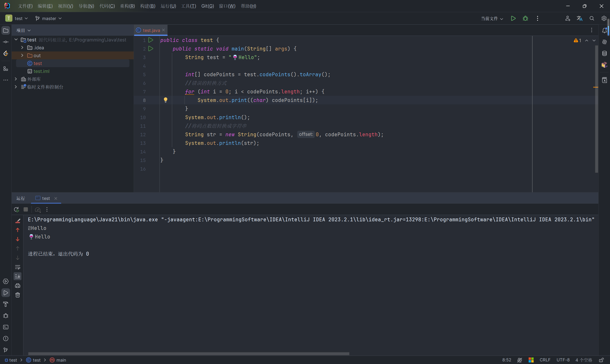Expand the out folder in project tree
The height and width of the screenshot is (364, 610).
[x=22, y=56]
